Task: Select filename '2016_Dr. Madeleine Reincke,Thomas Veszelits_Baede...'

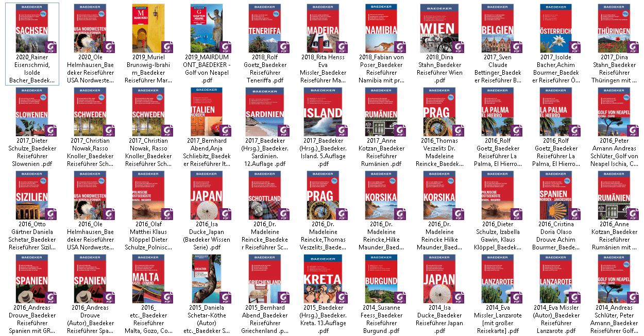Action: click(324, 236)
